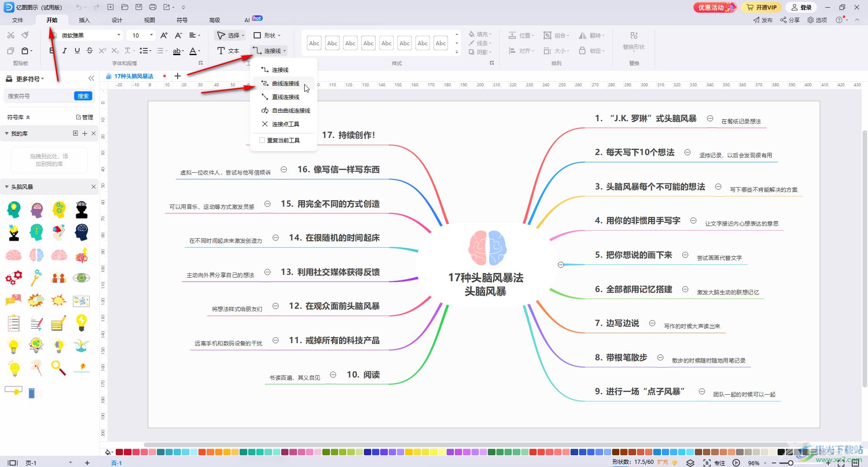Apply superscript formatting
The image size is (868, 467).
point(103,51)
